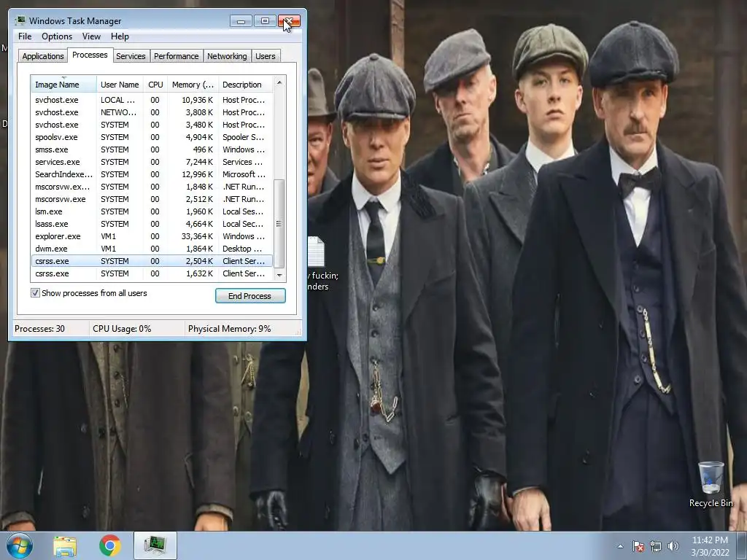
Task: Minimize the Task Manager window
Action: [x=241, y=21]
